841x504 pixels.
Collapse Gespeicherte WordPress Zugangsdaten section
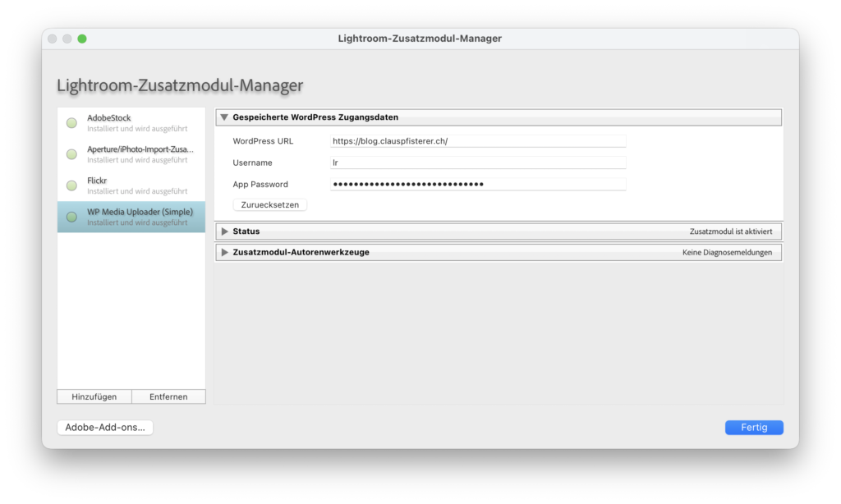click(x=224, y=117)
